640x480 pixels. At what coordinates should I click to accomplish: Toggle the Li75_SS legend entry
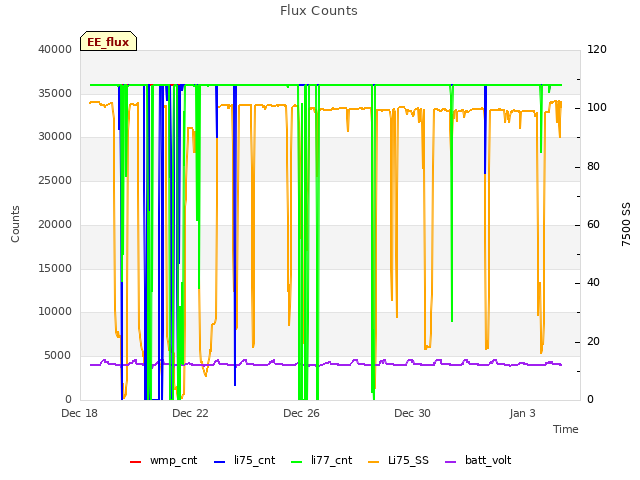click(x=398, y=460)
